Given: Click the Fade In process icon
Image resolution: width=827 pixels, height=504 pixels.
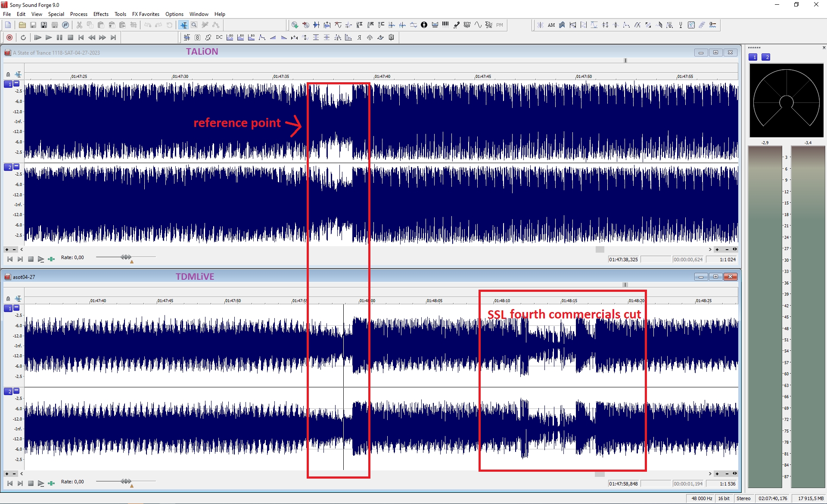Looking at the screenshot, I should 273,37.
